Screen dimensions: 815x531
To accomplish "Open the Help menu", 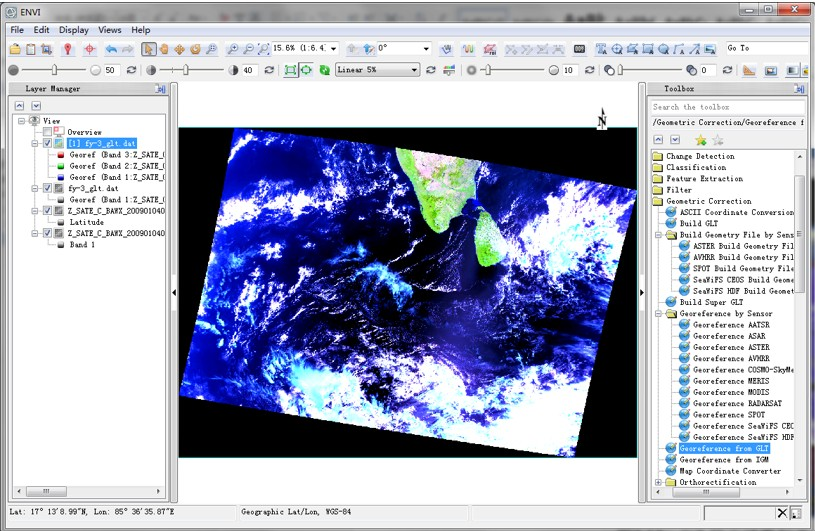I will [x=140, y=30].
